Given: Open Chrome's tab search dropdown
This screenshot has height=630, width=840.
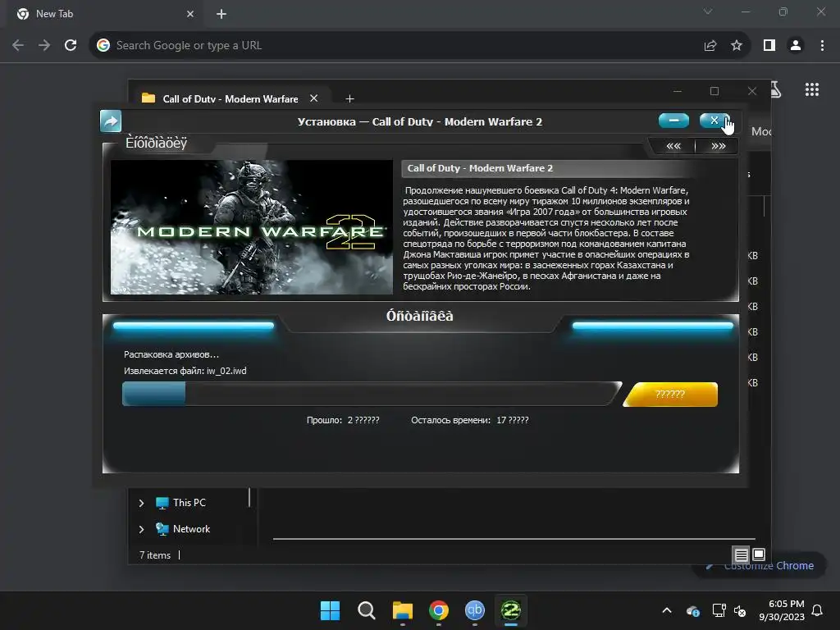Looking at the screenshot, I should pyautogui.click(x=708, y=11).
